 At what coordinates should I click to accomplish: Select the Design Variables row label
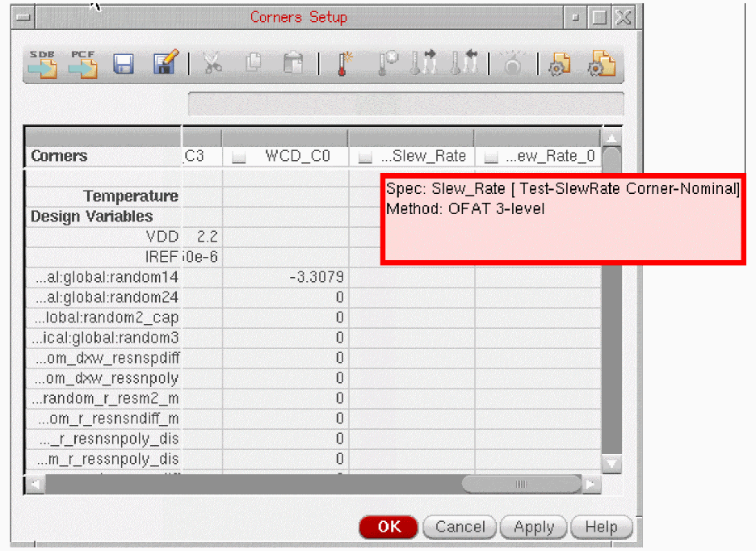click(x=91, y=217)
